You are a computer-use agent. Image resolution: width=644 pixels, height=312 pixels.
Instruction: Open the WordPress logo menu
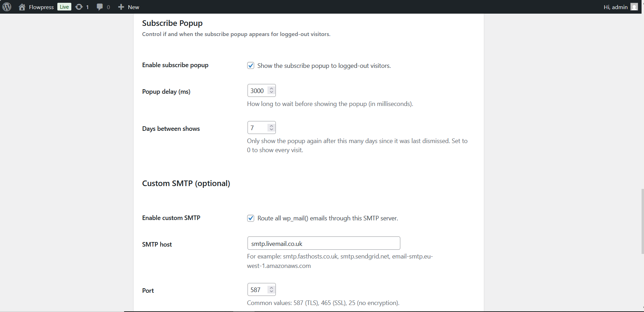click(x=7, y=7)
